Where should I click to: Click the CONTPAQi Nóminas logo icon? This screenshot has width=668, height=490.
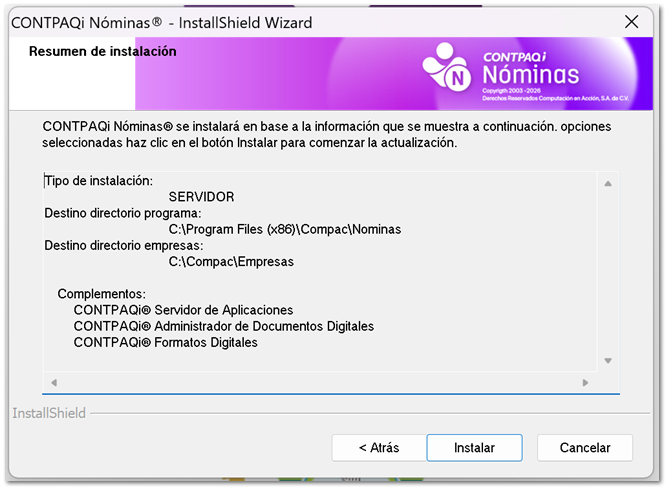pyautogui.click(x=447, y=67)
